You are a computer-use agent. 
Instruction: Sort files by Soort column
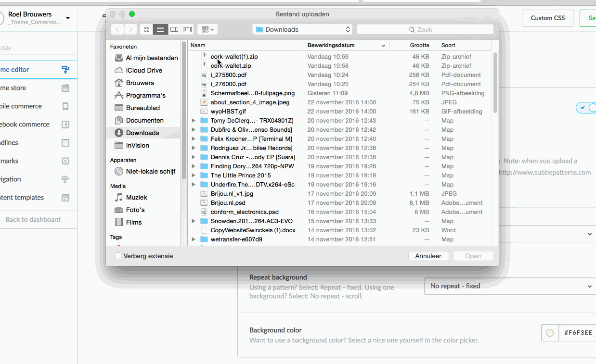[x=464, y=45]
